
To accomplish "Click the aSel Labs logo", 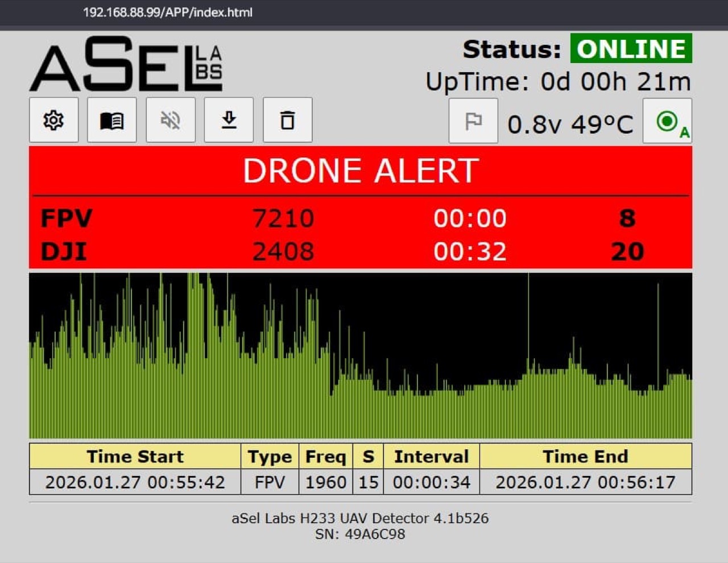I will pos(126,64).
